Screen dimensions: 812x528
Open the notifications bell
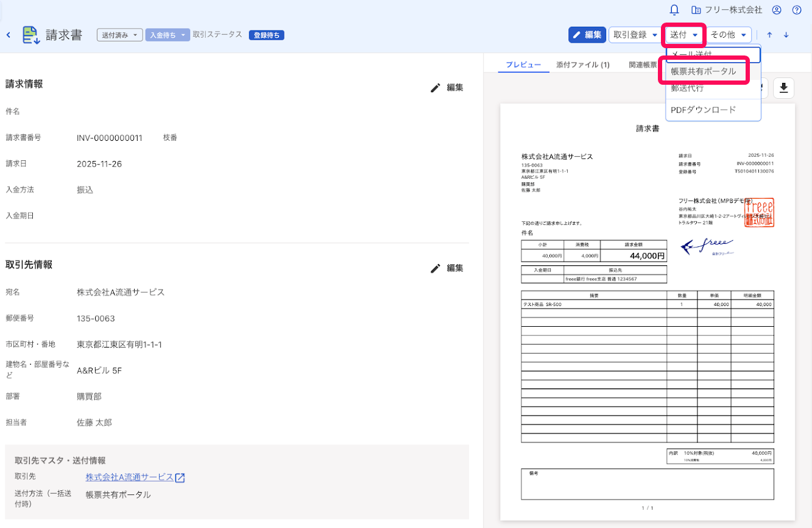[x=674, y=10]
